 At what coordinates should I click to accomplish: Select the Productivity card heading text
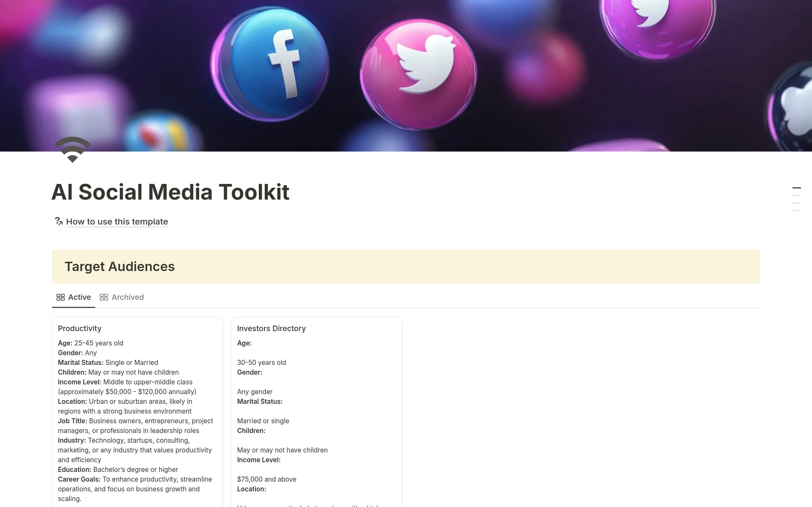pos(80,329)
